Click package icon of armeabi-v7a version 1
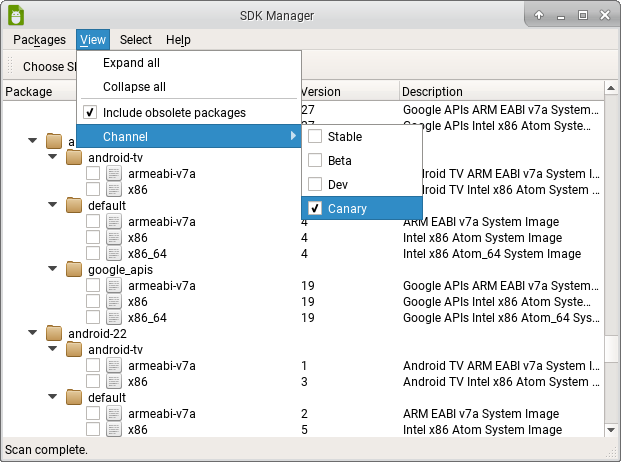Image resolution: width=621 pixels, height=462 pixels. pos(114,365)
